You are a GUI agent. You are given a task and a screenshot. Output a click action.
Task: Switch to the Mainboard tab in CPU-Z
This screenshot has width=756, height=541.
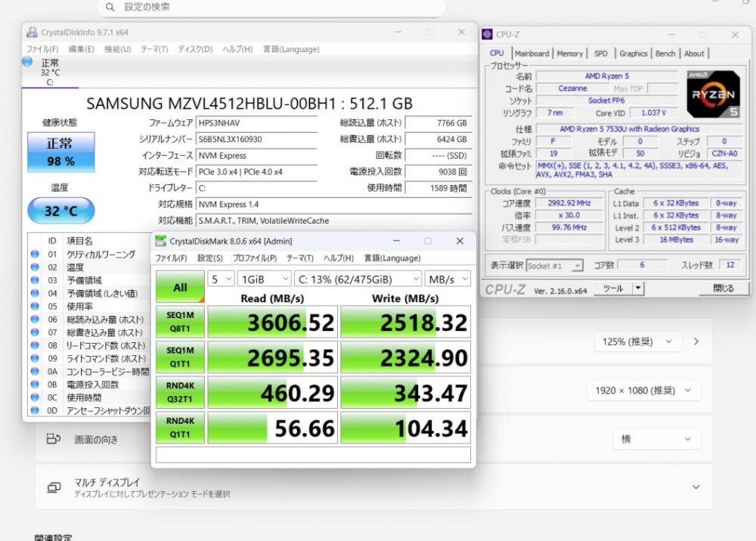click(x=531, y=54)
